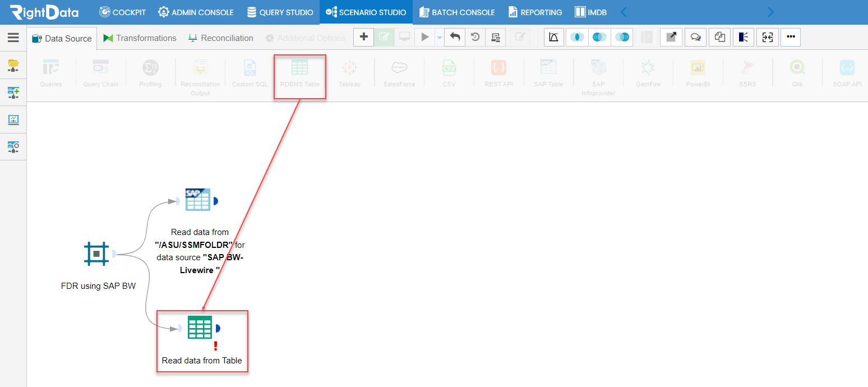Switch to the Transformations tab
This screenshot has width=868, height=387.
click(140, 38)
